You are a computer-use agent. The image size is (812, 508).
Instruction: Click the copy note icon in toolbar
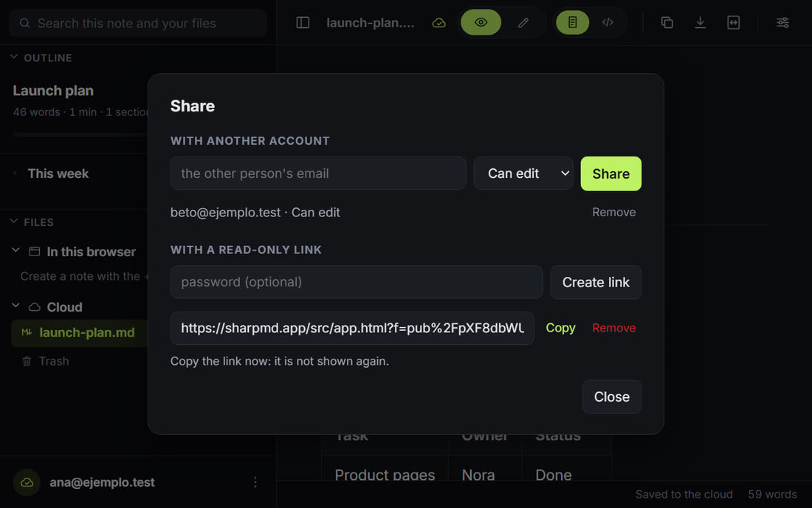(x=667, y=23)
